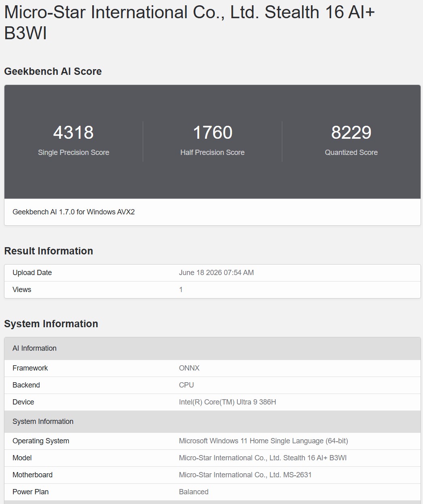Select the CPU backend value

click(x=186, y=385)
